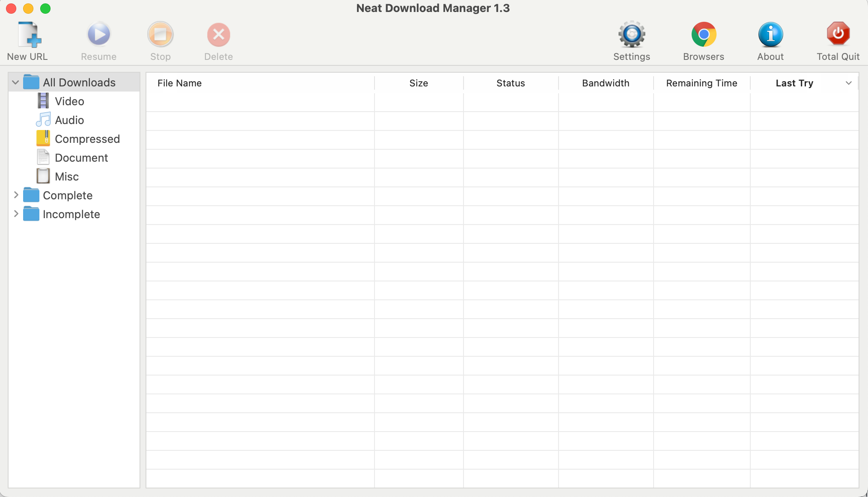Screen dimensions: 868x497
Task: Expand the Complete folder chevron
Action: [16, 195]
